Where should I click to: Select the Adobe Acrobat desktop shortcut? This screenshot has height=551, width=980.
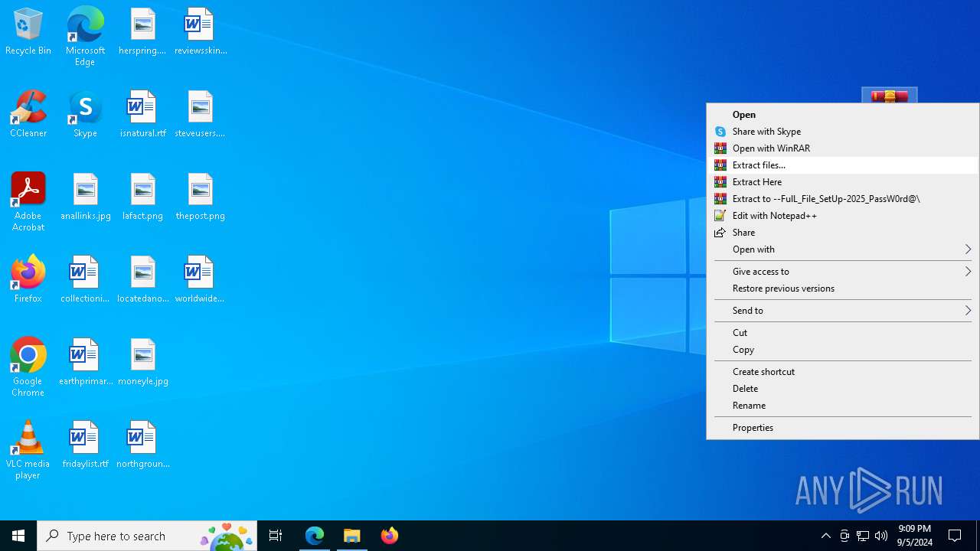[x=28, y=202]
